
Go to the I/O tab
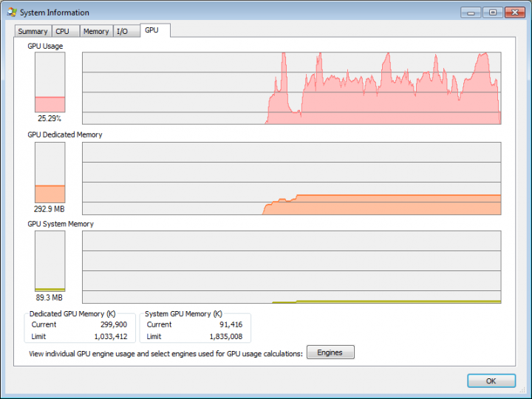click(x=126, y=31)
